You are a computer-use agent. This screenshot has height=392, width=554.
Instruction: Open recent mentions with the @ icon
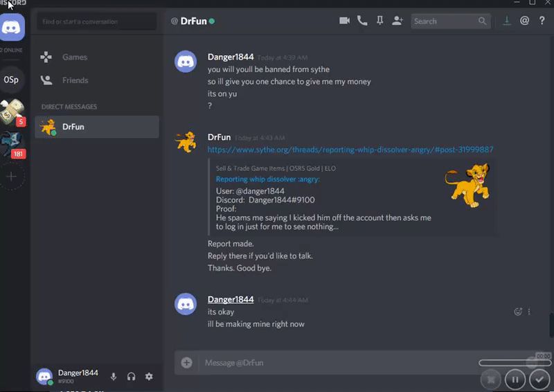point(524,21)
